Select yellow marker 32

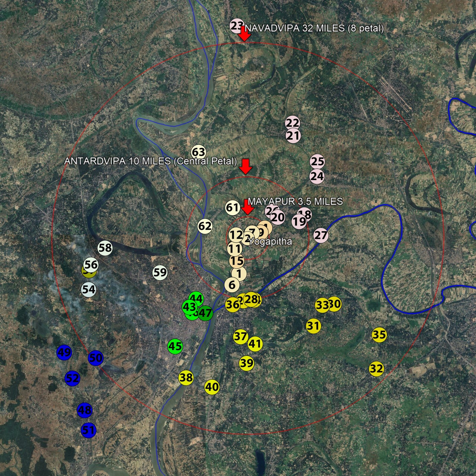pos(376,369)
